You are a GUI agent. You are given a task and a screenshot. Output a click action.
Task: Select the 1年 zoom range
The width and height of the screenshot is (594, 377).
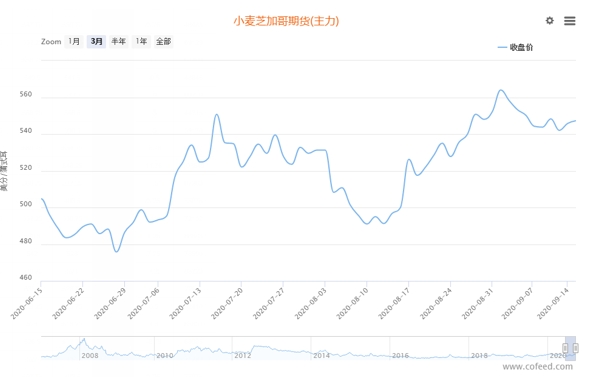[x=141, y=41]
